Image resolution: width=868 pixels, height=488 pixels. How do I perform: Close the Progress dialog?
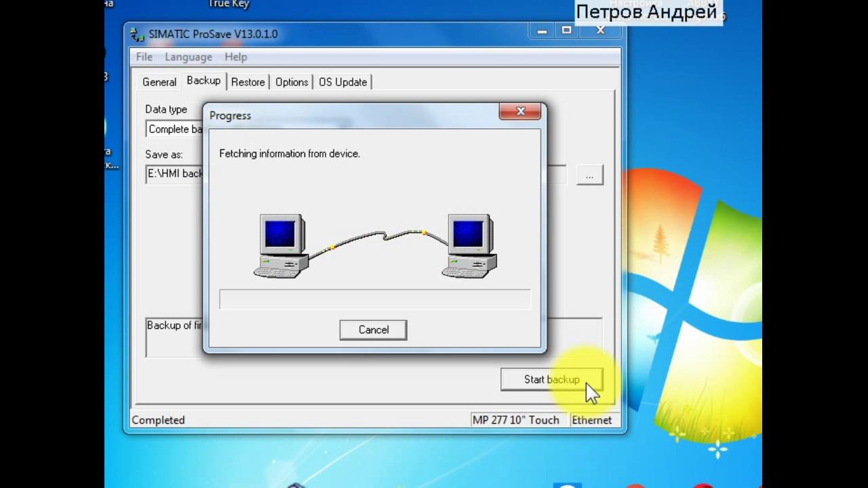coord(521,111)
